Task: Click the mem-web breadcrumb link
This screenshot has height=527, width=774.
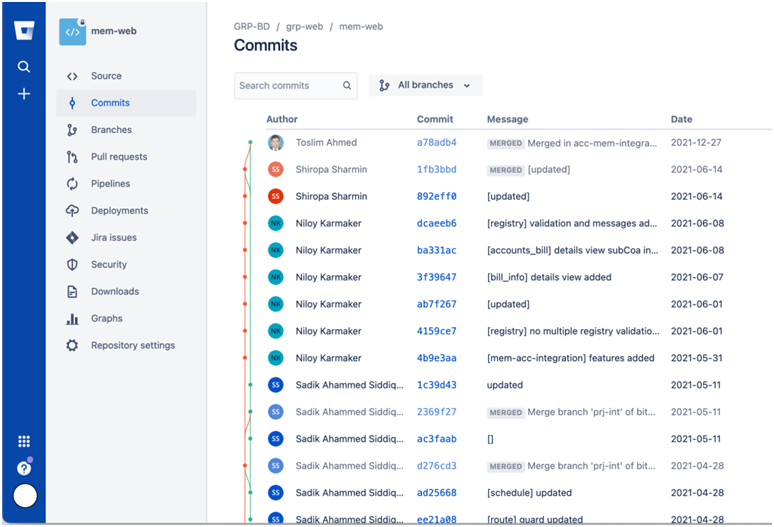Action: pyautogui.click(x=361, y=27)
